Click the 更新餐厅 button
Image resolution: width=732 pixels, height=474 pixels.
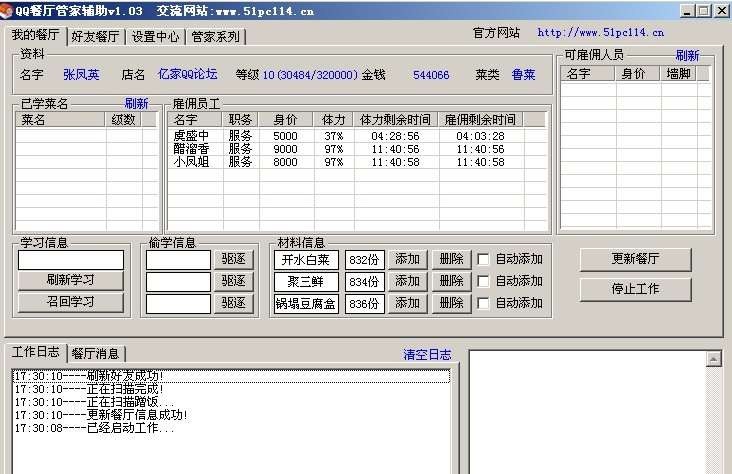635,259
